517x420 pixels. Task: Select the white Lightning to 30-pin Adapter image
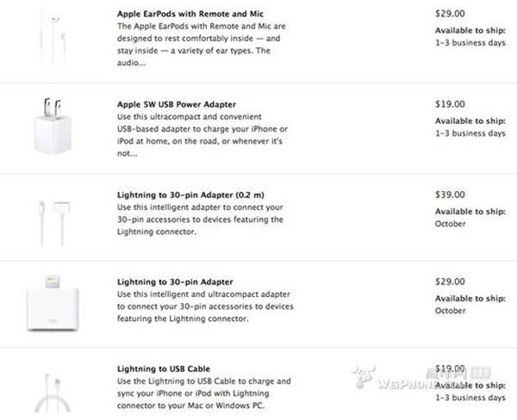[x=53, y=304]
